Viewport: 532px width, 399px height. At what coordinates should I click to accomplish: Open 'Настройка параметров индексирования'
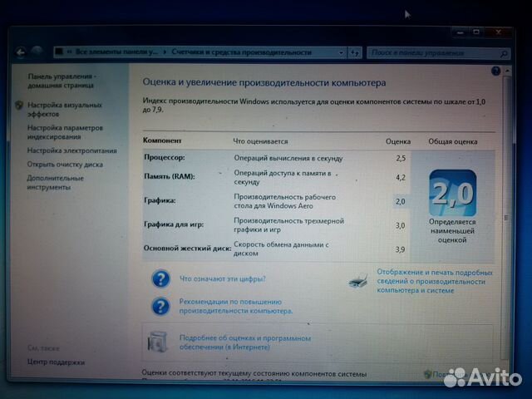point(65,132)
